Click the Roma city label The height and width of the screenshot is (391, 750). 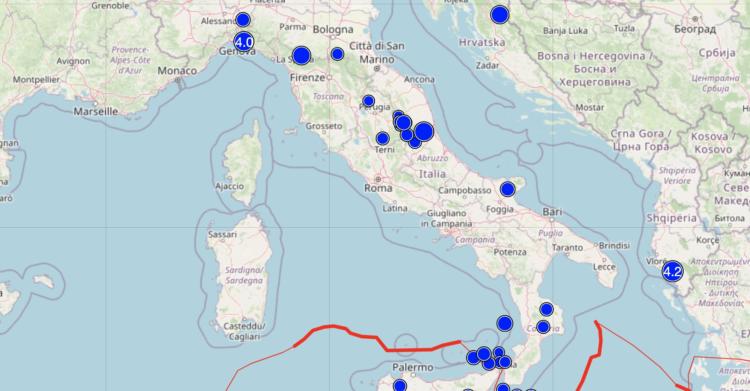(378, 188)
